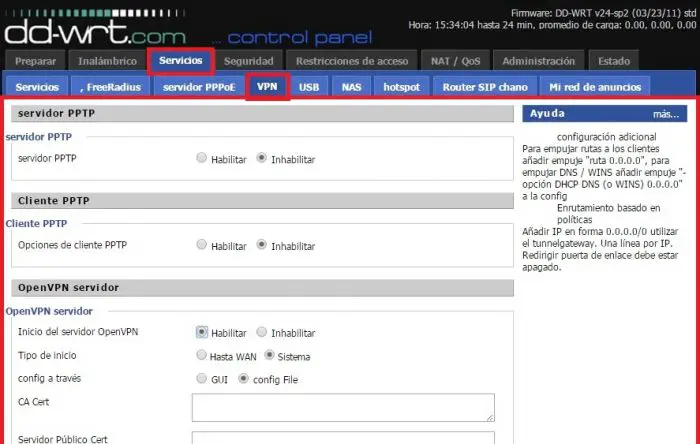Select GUI for config a través
700x444 pixels.
[x=202, y=378]
